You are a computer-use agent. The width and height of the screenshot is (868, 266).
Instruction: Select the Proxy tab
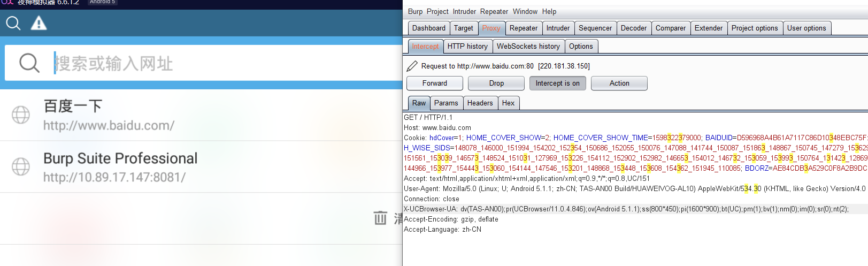(x=491, y=28)
